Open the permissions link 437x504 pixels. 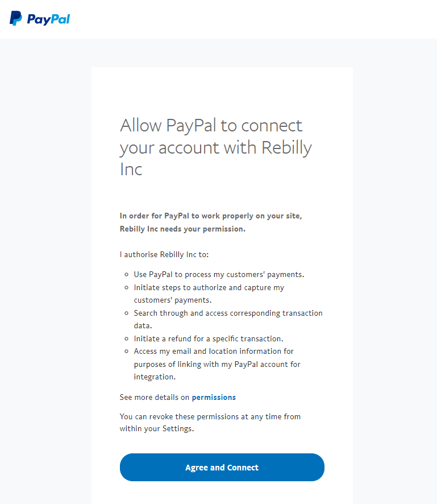pyautogui.click(x=214, y=397)
